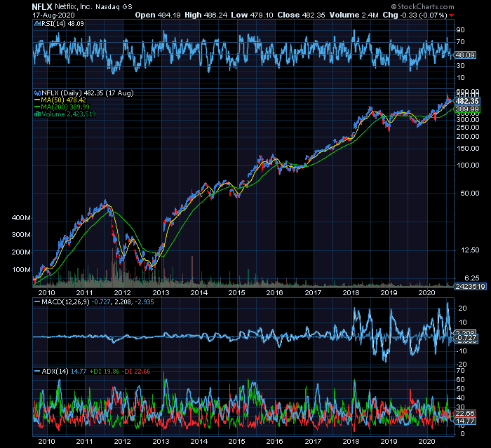Click the 2018 year label below the ADX panel

[x=351, y=442]
